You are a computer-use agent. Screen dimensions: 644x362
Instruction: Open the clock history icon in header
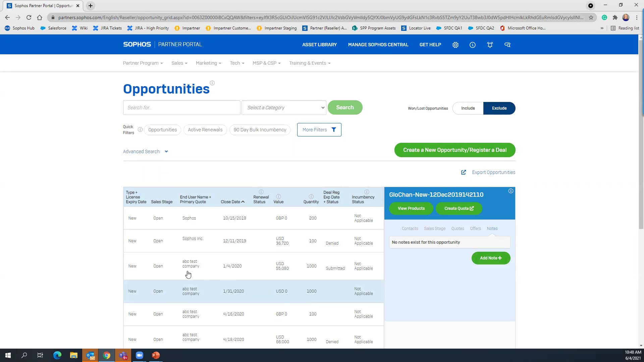tap(472, 45)
